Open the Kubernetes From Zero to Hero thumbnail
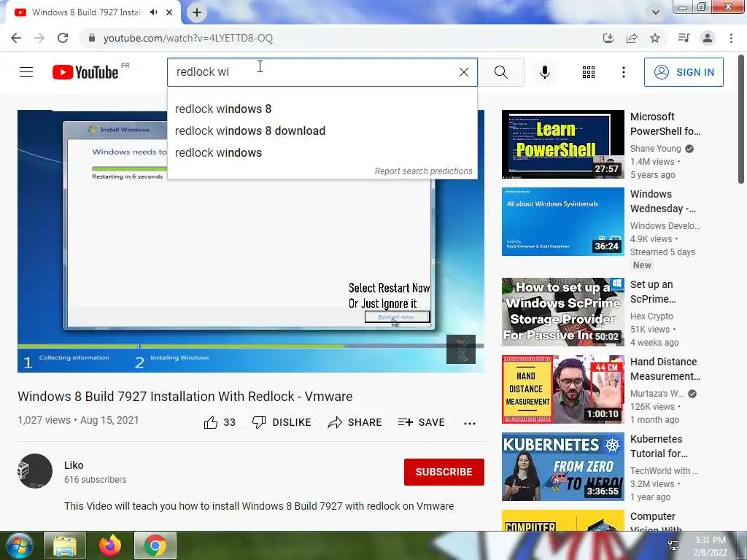Image resolution: width=747 pixels, height=560 pixels. [562, 466]
